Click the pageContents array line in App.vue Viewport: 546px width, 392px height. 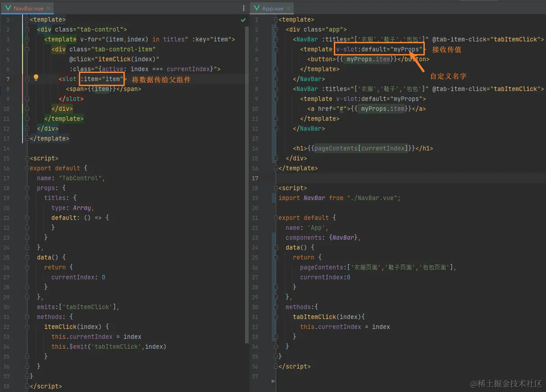point(378,268)
